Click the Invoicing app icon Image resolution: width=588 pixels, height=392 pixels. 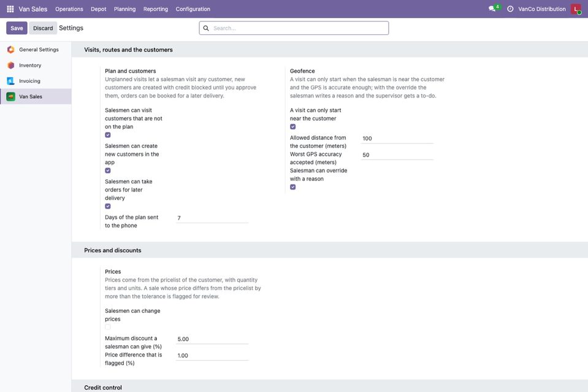pyautogui.click(x=11, y=81)
